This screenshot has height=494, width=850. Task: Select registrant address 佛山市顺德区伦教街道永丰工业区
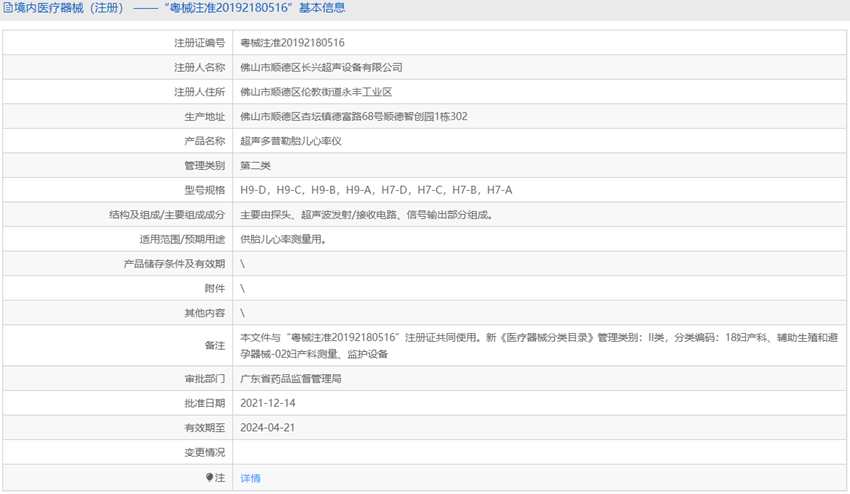click(316, 92)
